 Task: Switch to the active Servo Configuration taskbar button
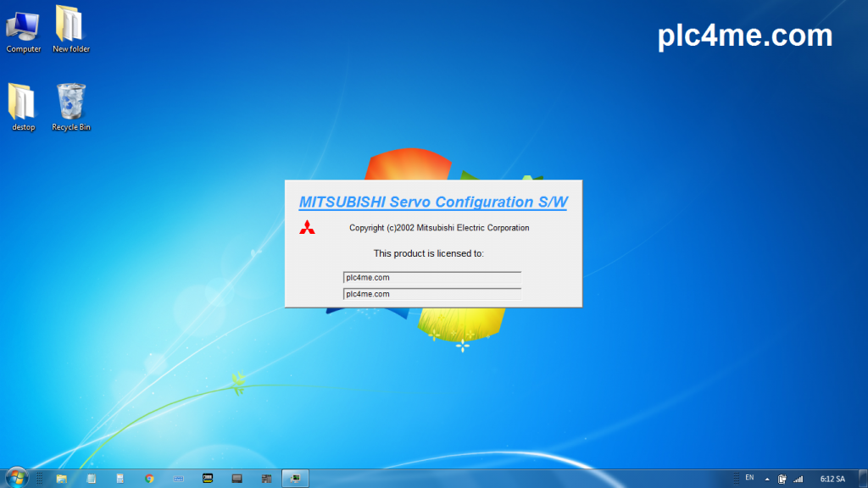coord(295,479)
